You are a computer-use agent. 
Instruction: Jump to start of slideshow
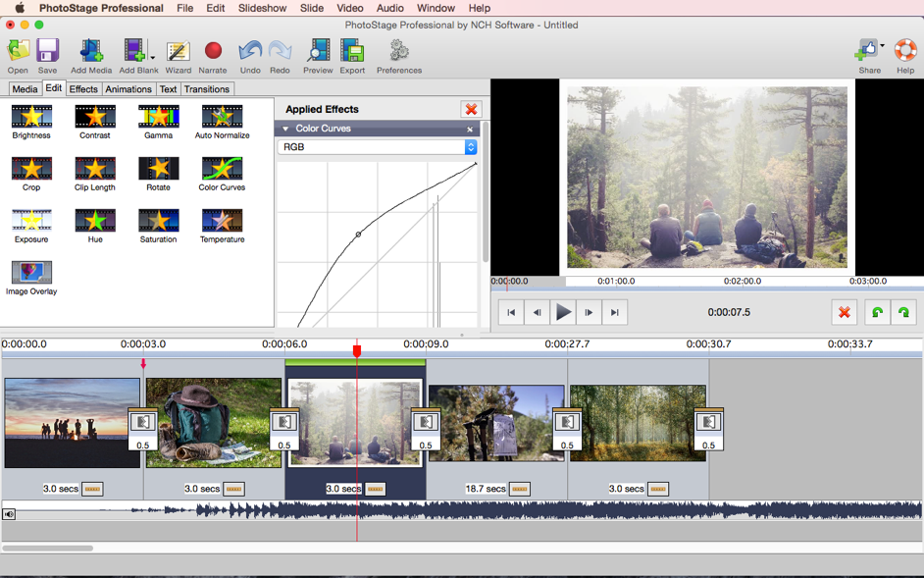tap(511, 313)
